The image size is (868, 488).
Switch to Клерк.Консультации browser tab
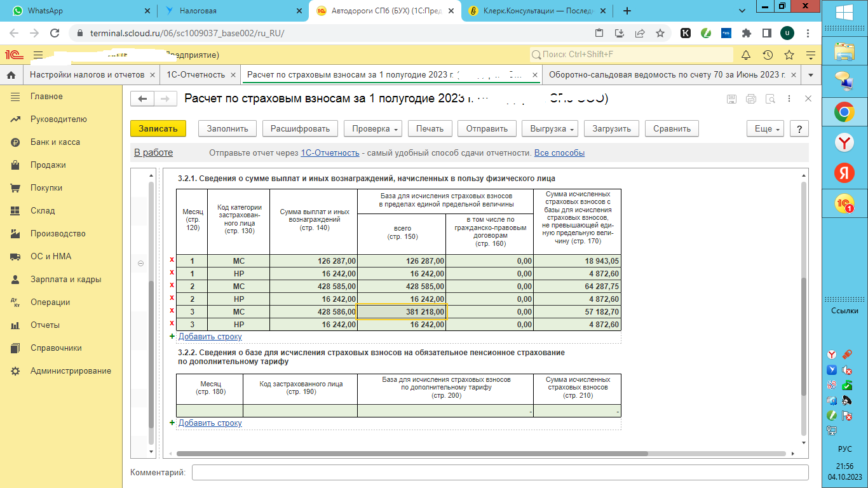click(x=536, y=11)
